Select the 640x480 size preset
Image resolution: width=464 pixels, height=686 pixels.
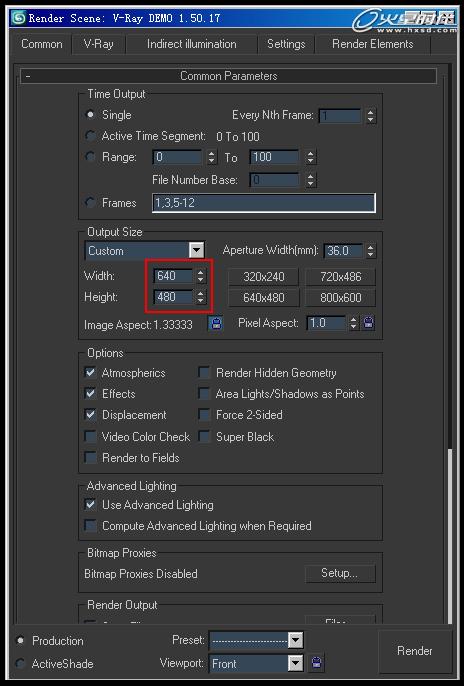click(264, 298)
